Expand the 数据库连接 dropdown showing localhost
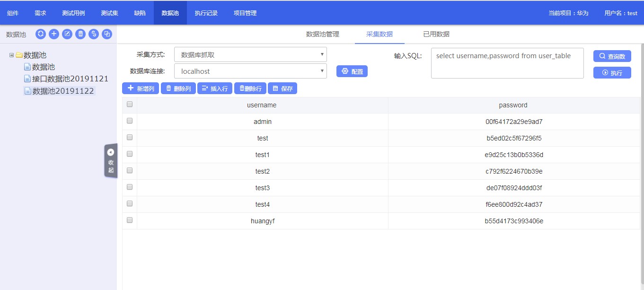Viewport: 644px width, 290px height. pyautogui.click(x=250, y=71)
